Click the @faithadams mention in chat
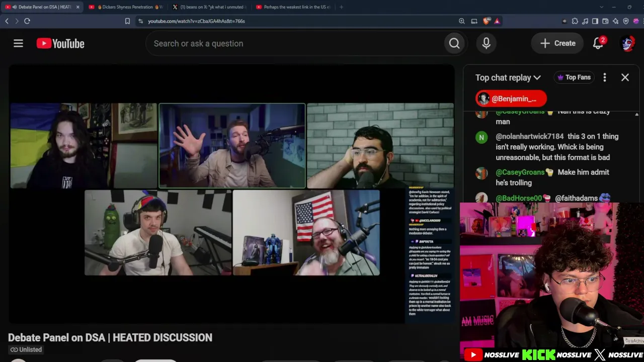This screenshot has height=362, width=644. click(577, 199)
